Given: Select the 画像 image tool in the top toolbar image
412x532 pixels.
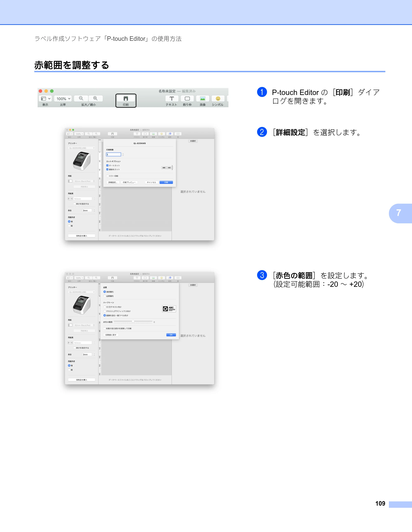Looking at the screenshot, I should (202, 98).
